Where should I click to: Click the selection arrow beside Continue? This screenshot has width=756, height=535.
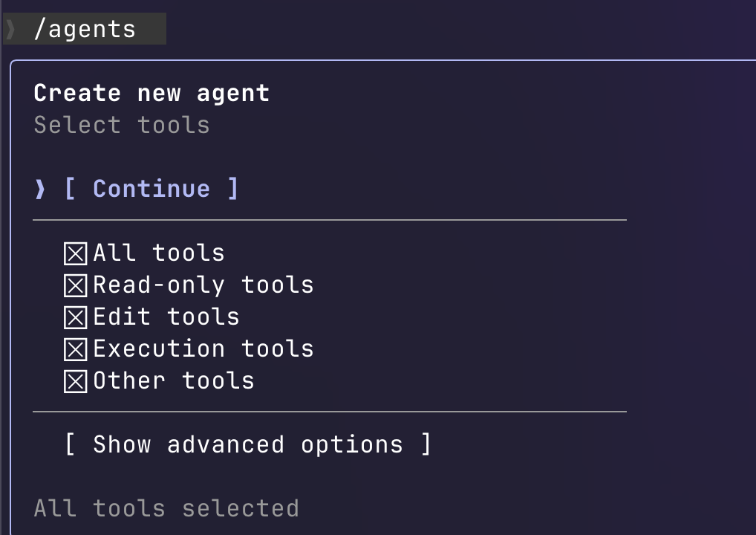pos(40,189)
